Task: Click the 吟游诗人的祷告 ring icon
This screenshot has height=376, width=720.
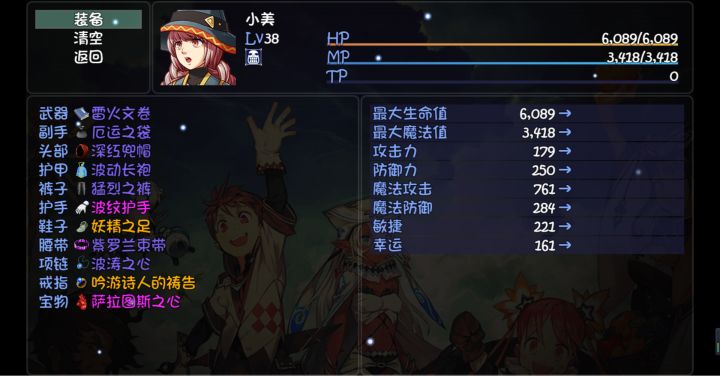Action: 81,283
